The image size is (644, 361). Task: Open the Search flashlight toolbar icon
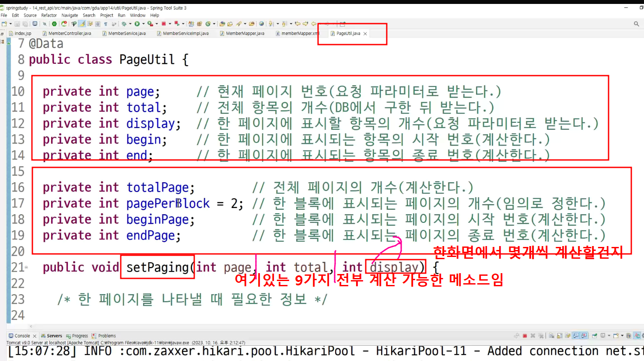[x=238, y=24]
